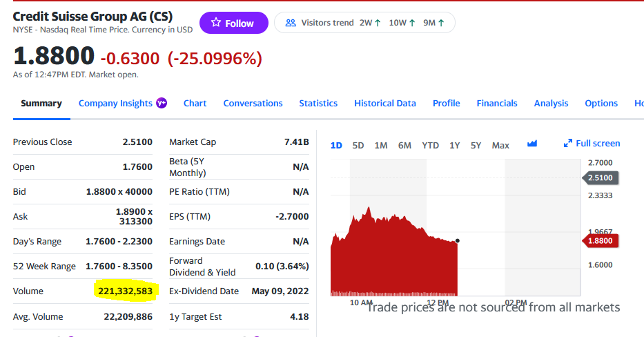Select the YTD chart range
Image resolution: width=644 pixels, height=337 pixels.
click(x=431, y=146)
